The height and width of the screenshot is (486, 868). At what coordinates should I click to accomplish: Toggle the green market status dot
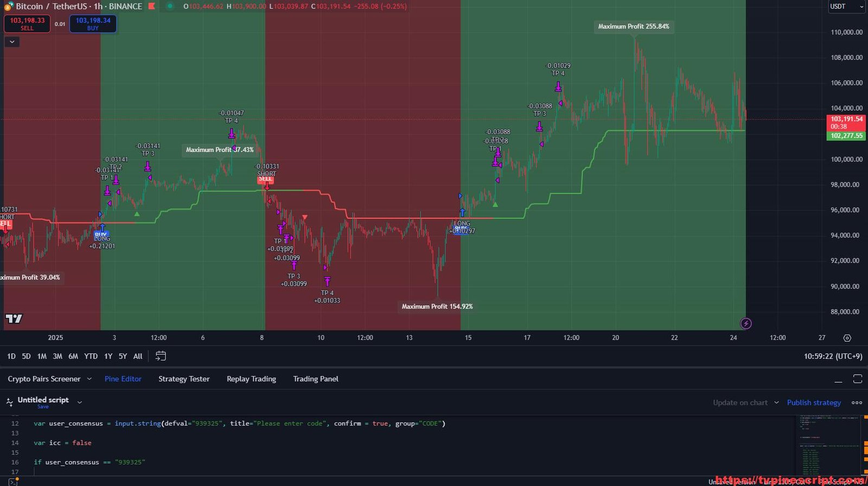[170, 7]
